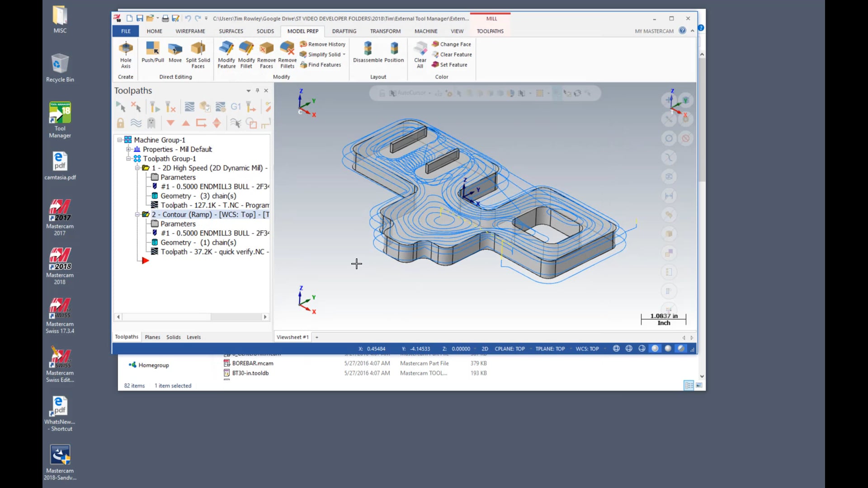Move insert arrow down one item

point(170,123)
